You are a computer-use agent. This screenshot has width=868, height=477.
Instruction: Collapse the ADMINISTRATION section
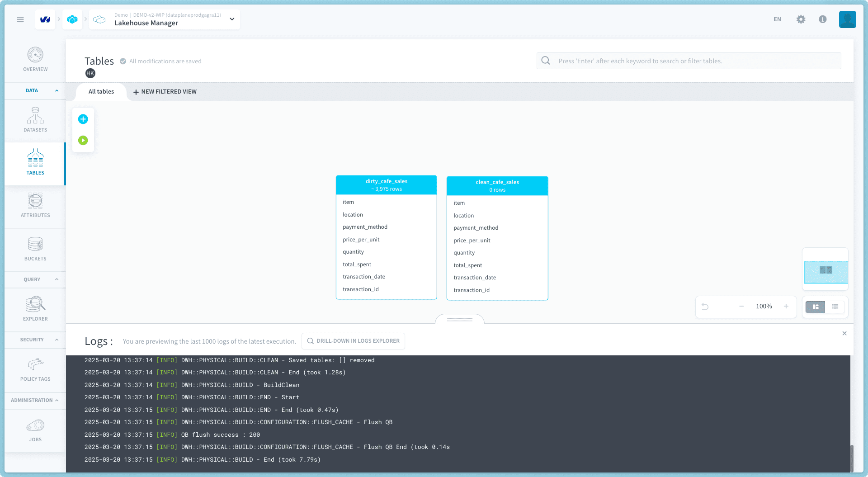[x=35, y=400]
